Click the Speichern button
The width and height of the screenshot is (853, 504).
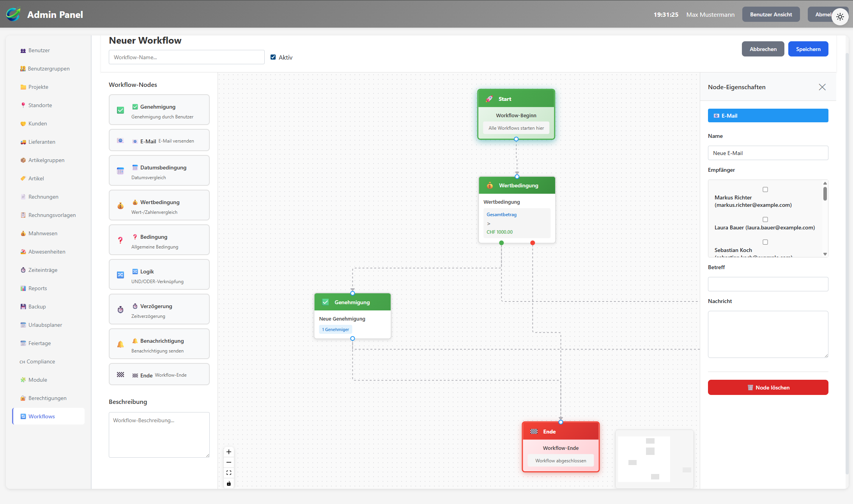click(x=808, y=49)
